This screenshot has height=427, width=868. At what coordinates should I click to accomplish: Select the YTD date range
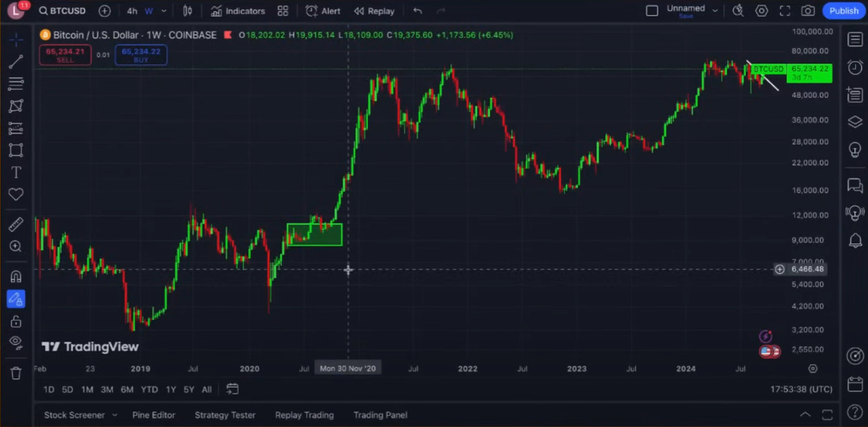click(149, 390)
